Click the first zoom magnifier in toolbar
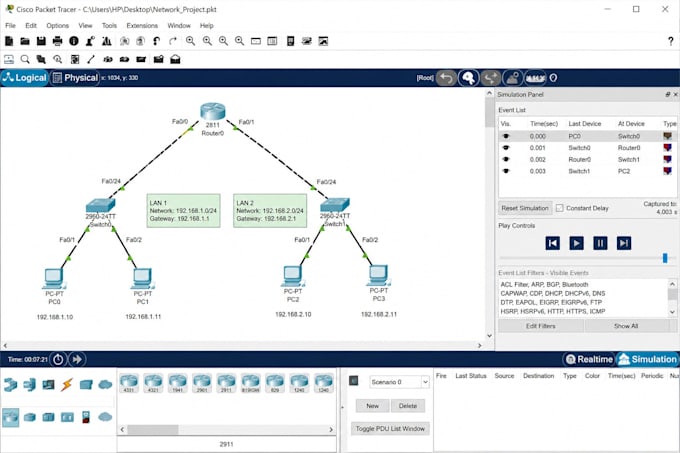 190,41
